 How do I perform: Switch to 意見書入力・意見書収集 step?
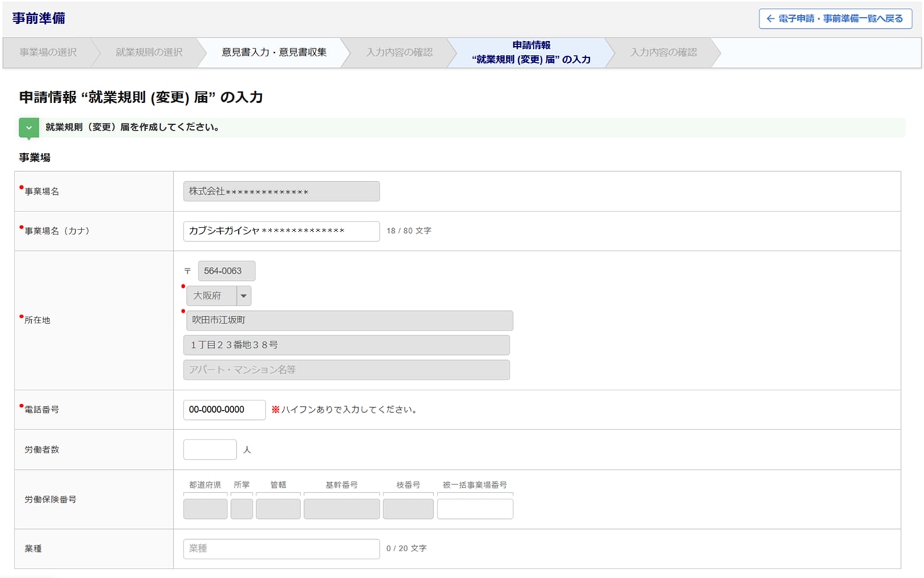point(274,53)
